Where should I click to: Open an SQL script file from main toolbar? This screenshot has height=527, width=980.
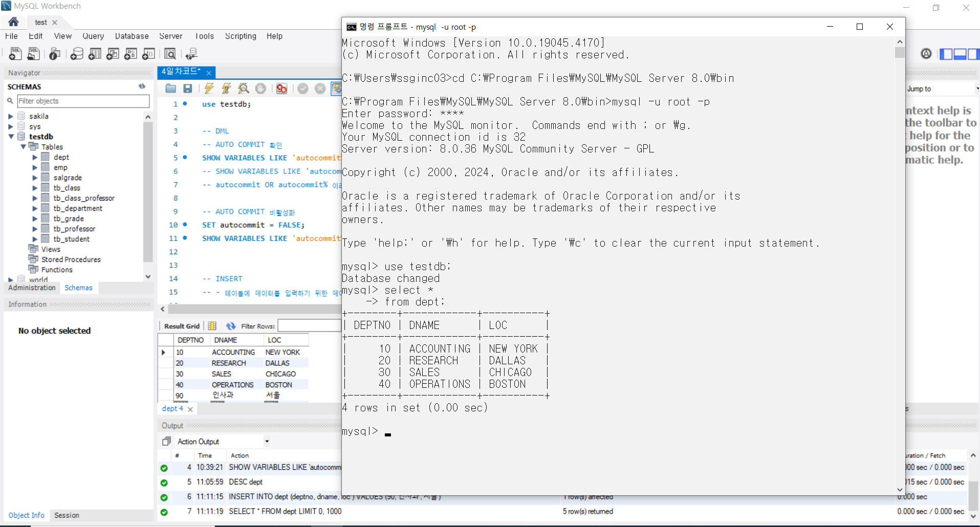click(33, 54)
